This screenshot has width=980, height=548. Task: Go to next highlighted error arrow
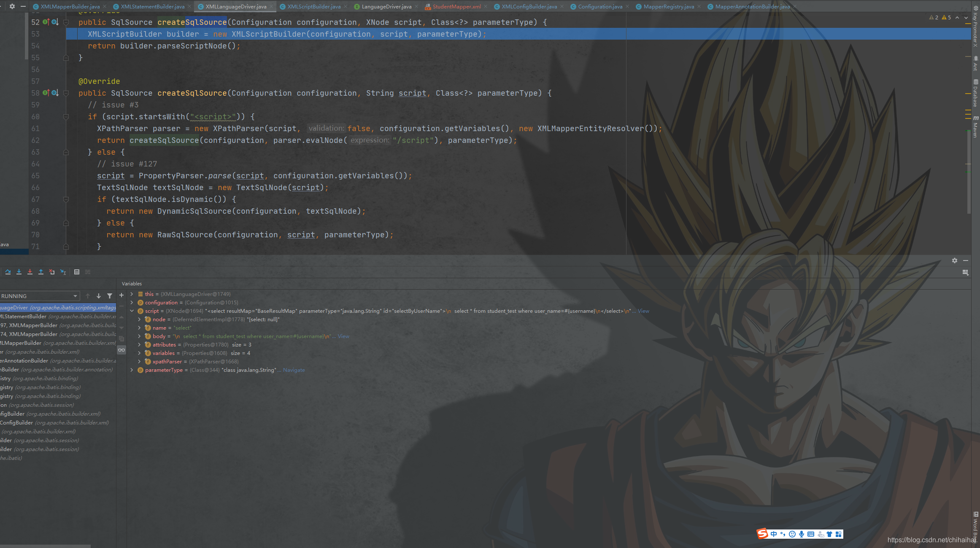tap(966, 17)
